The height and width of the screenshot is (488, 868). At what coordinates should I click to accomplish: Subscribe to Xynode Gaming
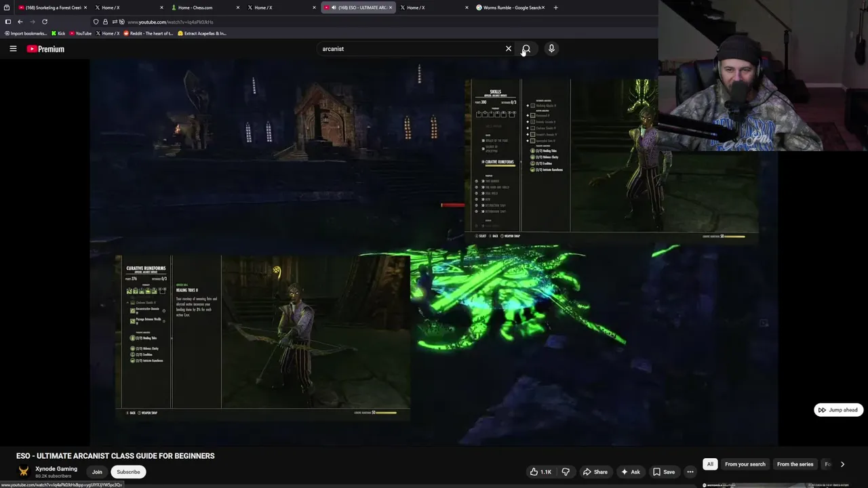pos(128,472)
